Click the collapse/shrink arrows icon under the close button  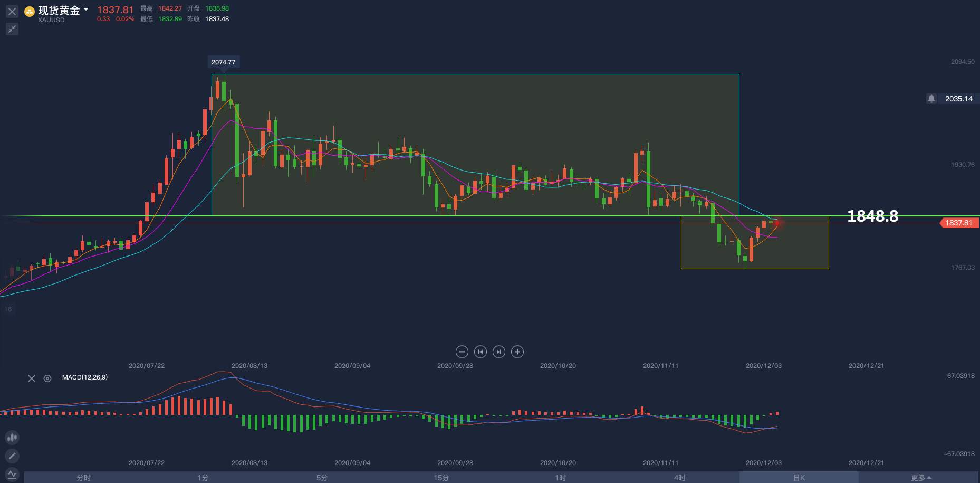coord(12,29)
